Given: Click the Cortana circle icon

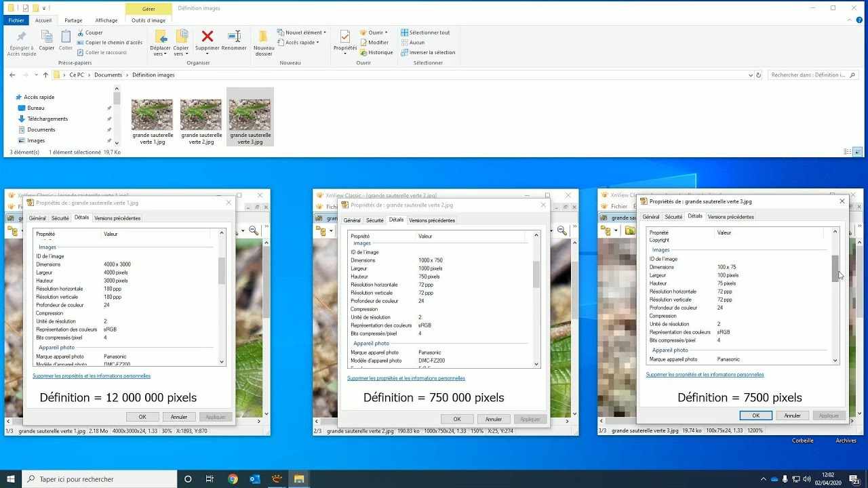Looking at the screenshot, I should [x=188, y=479].
